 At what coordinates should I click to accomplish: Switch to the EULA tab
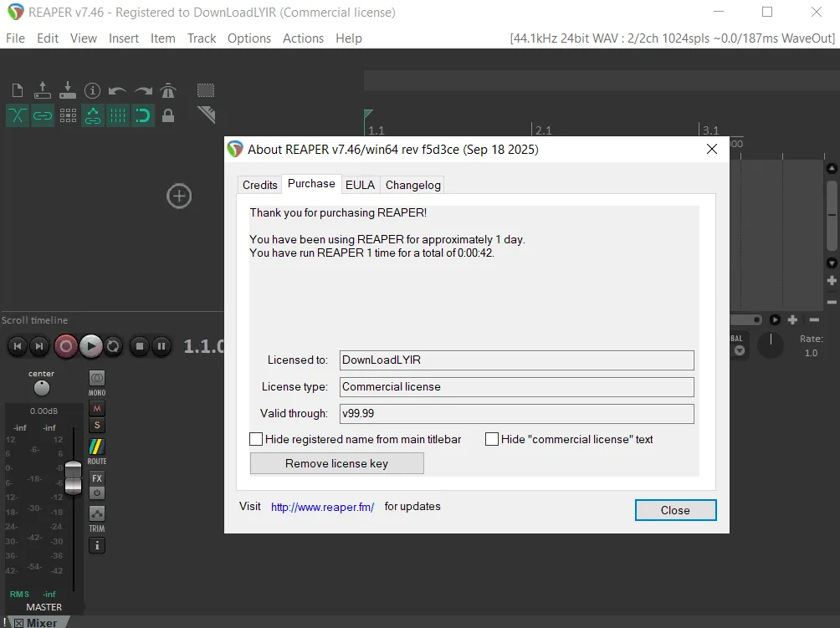(360, 185)
